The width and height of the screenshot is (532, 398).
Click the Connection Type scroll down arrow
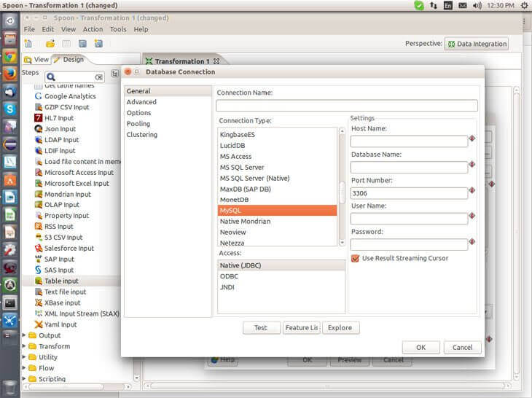click(342, 242)
